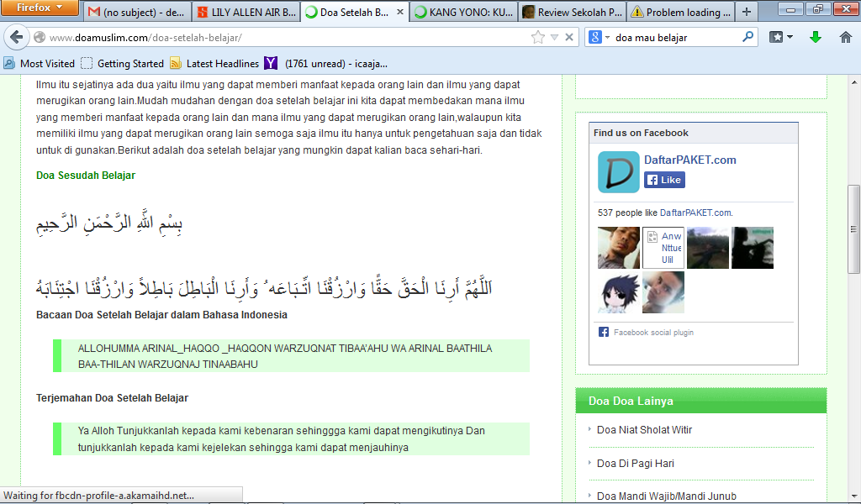Click the vertical scrollbar thumb

[x=854, y=229]
